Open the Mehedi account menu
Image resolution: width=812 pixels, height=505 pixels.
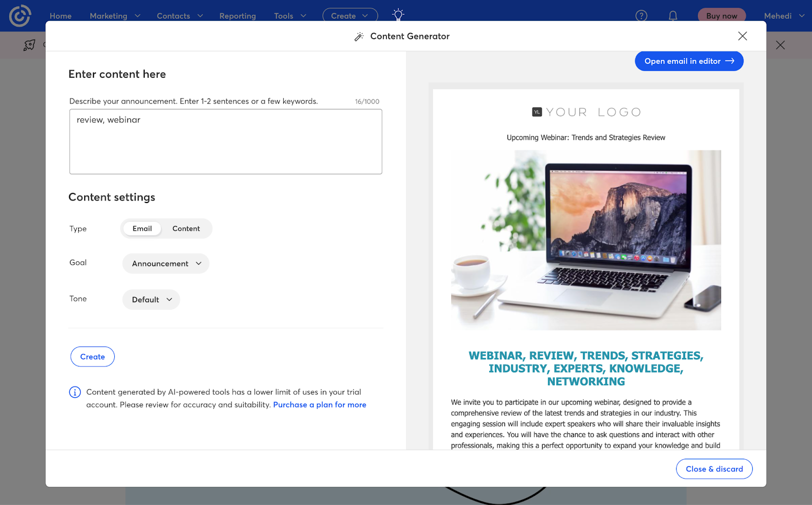point(784,16)
